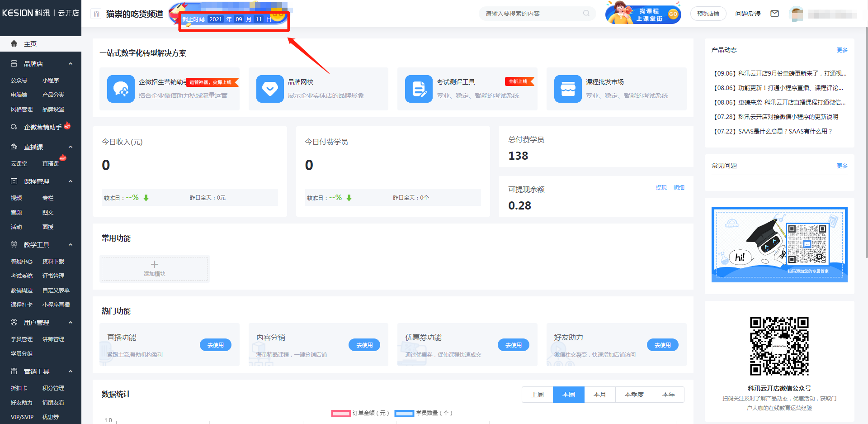Click the 课程管理 icon in sidebar

coord(14,181)
